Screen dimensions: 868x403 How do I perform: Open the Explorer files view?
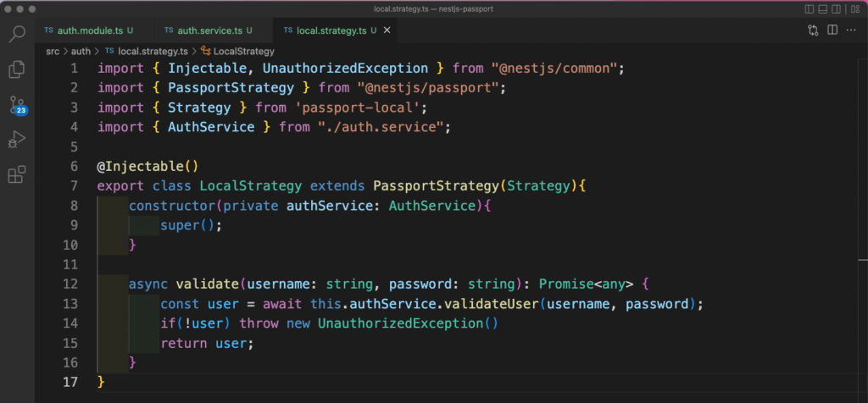pos(17,69)
